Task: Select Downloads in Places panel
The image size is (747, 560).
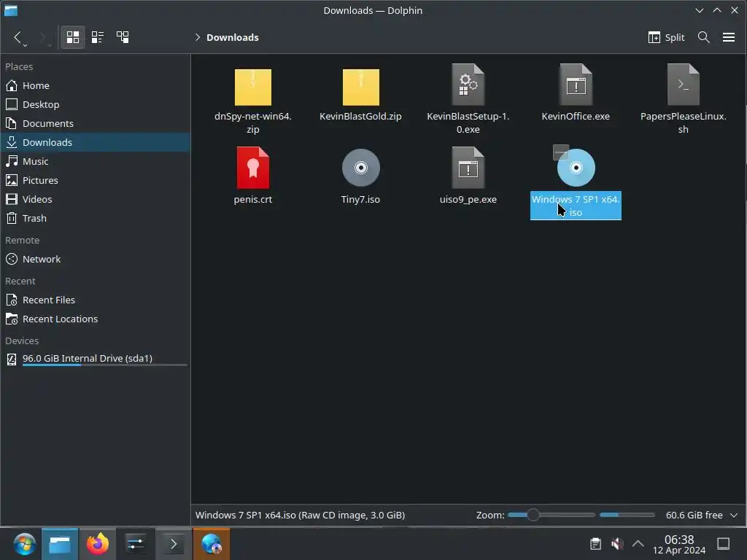Action: (x=96, y=142)
